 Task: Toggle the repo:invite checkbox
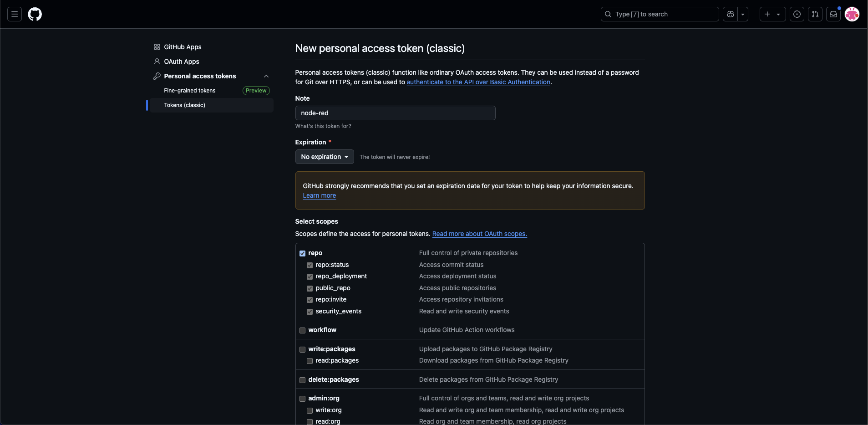coord(310,300)
